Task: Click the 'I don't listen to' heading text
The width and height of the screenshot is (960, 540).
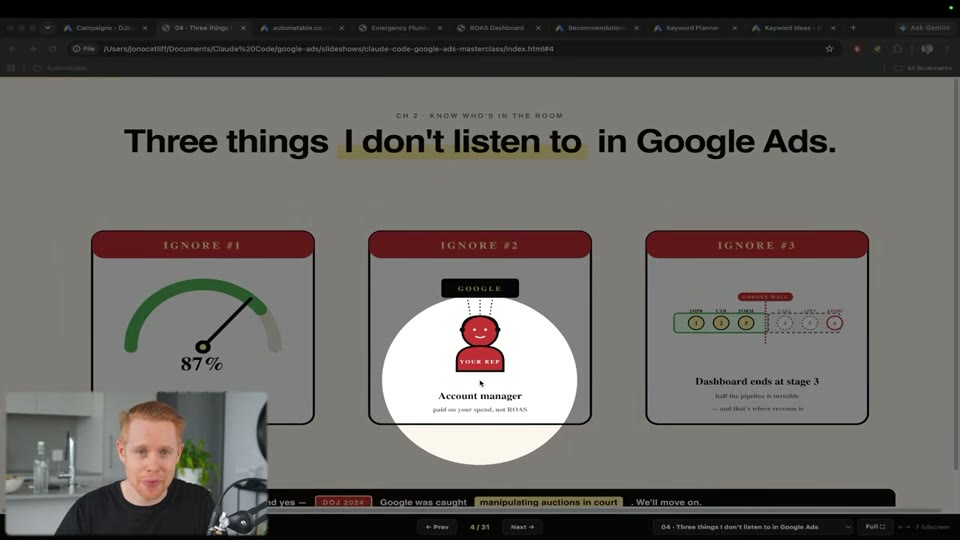Action: click(x=462, y=141)
